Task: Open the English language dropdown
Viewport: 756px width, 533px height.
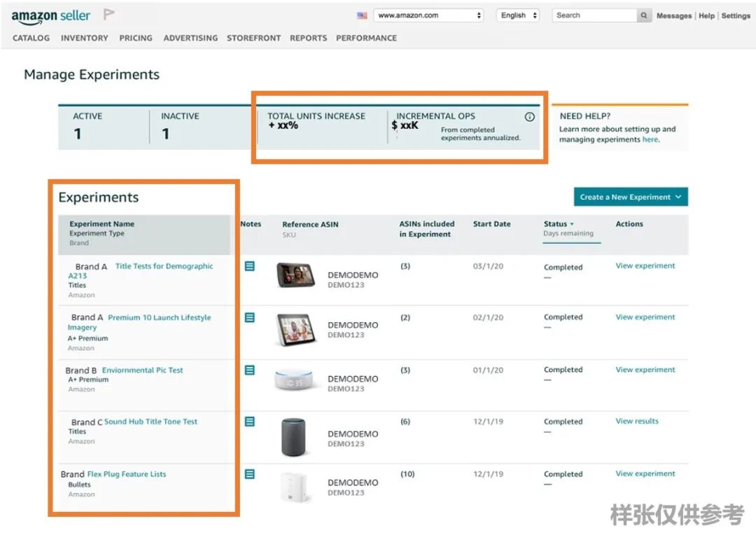Action: (517, 14)
